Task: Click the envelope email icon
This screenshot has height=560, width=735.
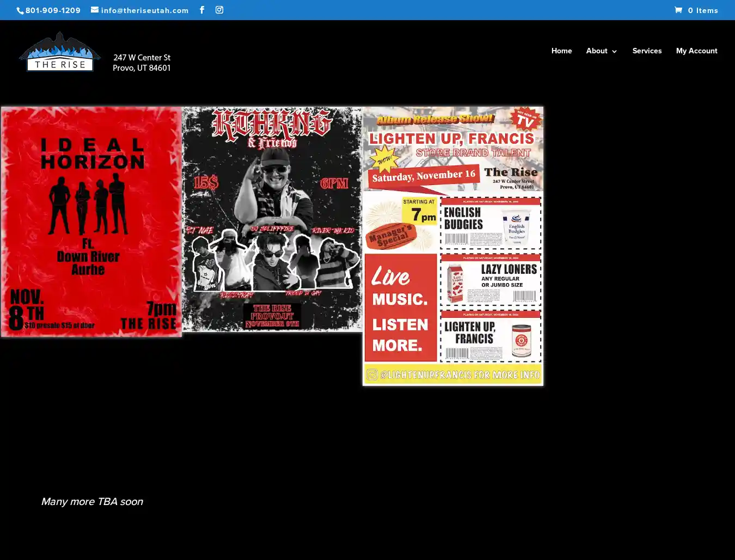Action: click(95, 10)
